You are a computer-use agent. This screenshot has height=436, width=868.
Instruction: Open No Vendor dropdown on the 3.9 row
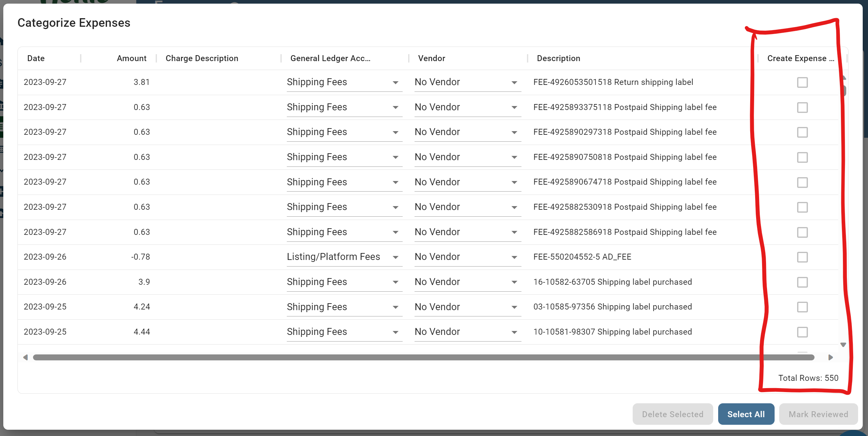514,282
